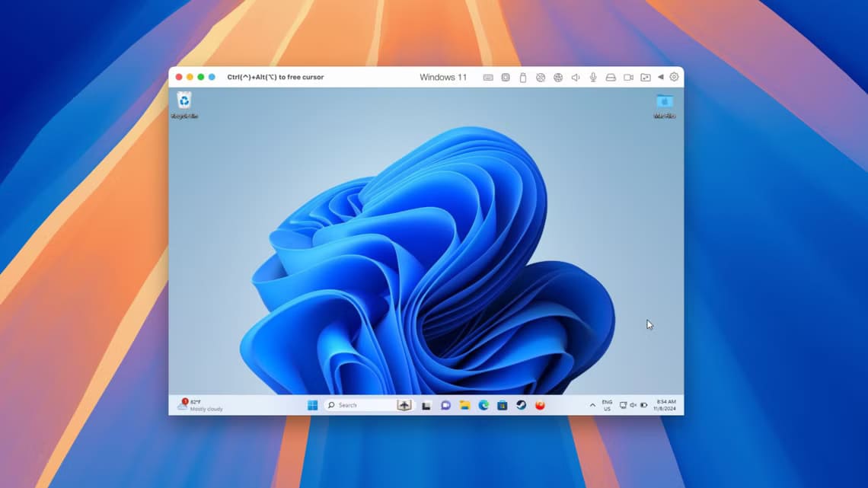
Task: Open the weather widget showing Mostly cloudy
Action: pos(200,405)
